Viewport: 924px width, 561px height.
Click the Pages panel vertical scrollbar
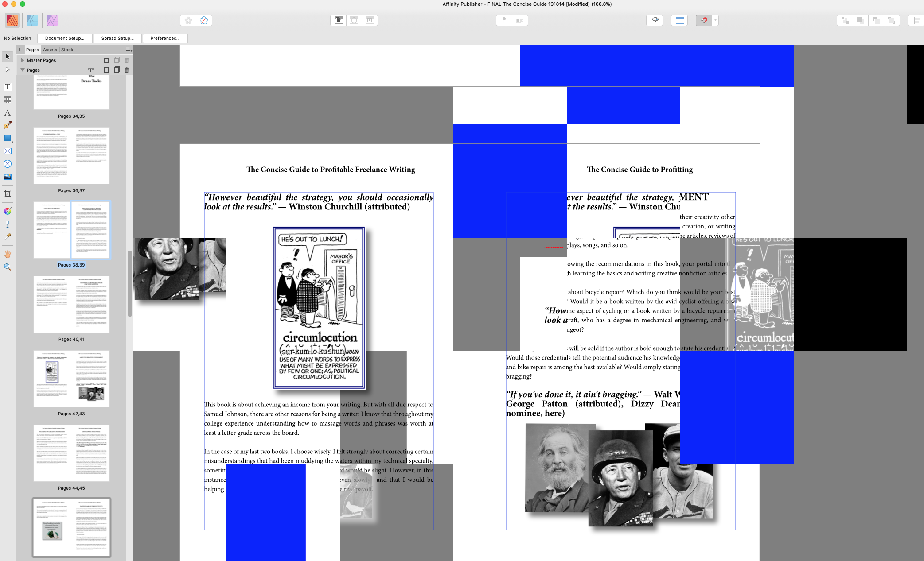(x=130, y=283)
